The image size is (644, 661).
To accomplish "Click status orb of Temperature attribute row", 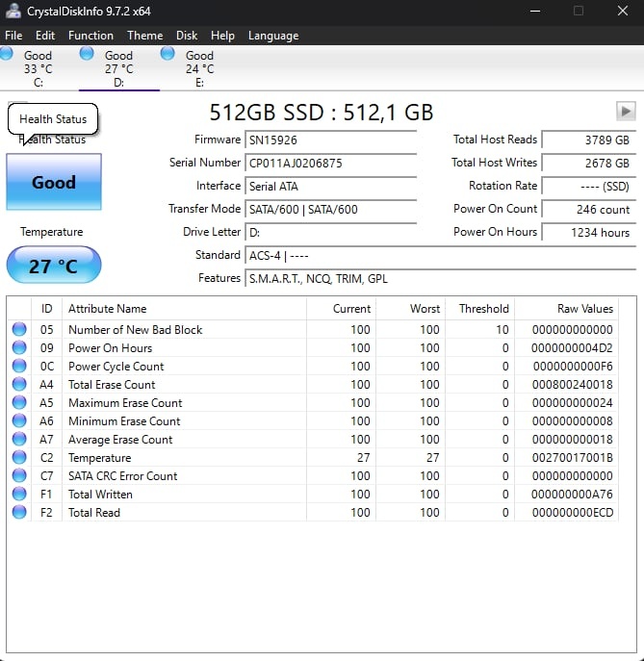I will [19, 457].
